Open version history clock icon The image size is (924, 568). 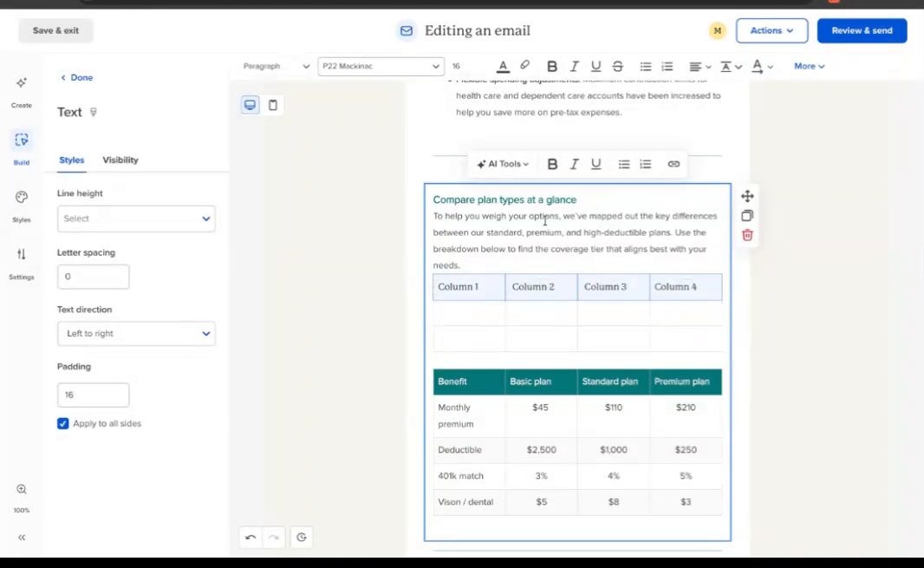301,538
